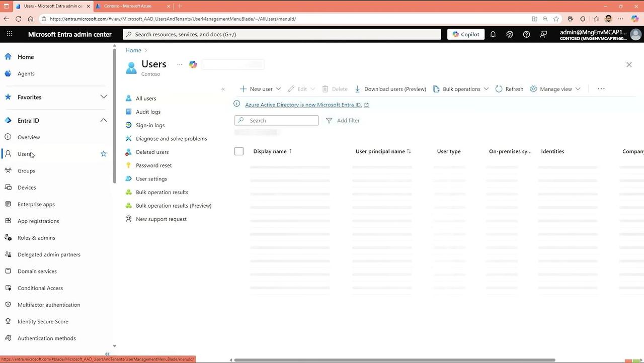Open a new browser tab with plus
Screen dimensions: 644x363
point(180,6)
